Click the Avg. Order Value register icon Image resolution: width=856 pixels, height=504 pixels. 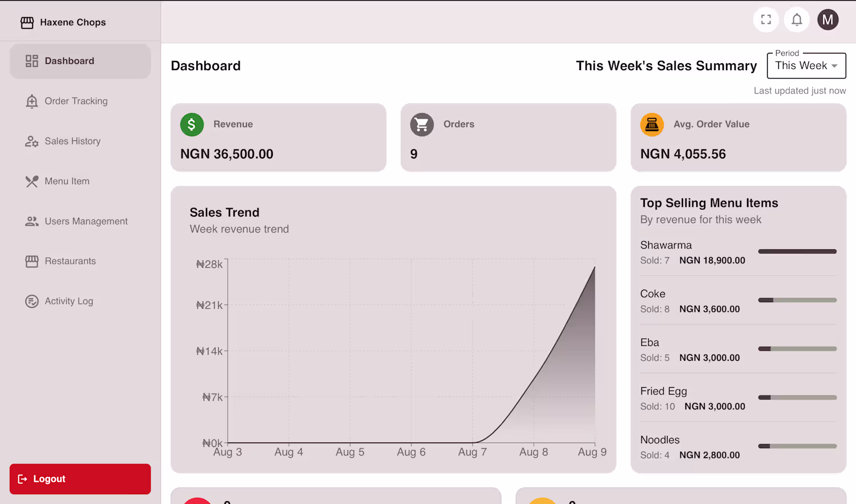point(652,124)
